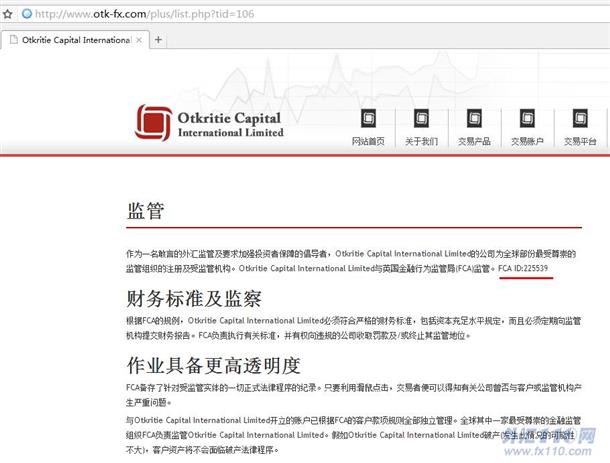
Task: Click the Otkritie Capital red square logo
Action: [154, 122]
